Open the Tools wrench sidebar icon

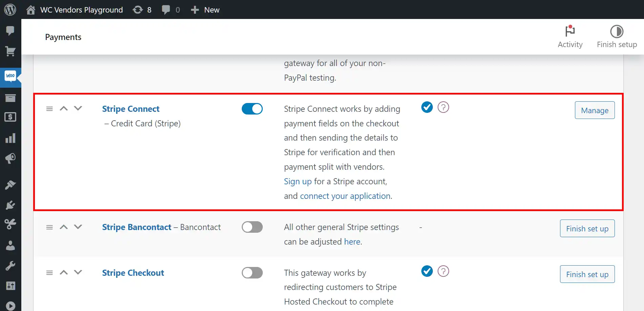[10, 266]
